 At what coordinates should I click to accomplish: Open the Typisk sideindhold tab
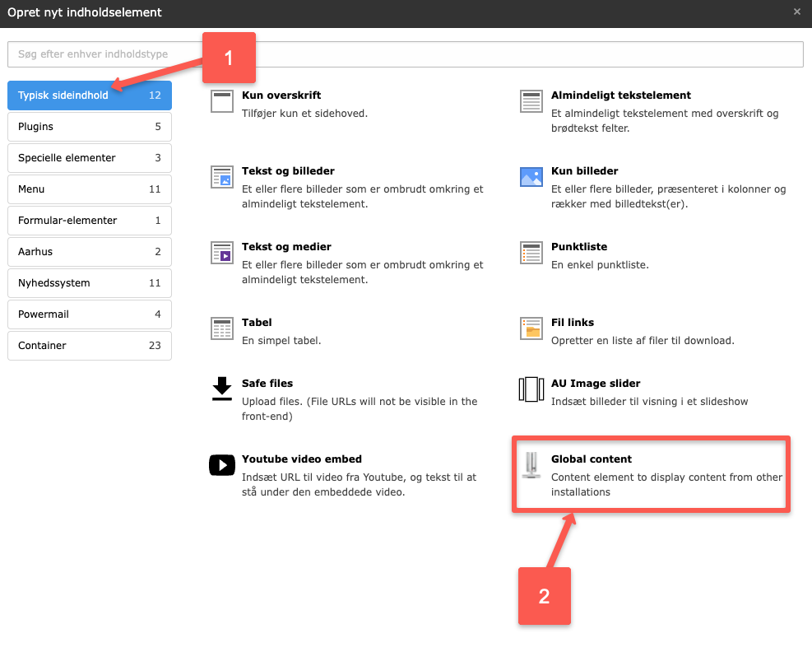89,95
